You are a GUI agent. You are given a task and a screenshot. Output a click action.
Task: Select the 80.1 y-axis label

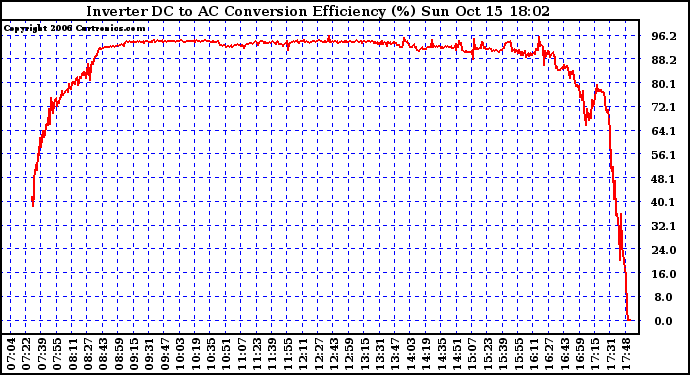664,84
